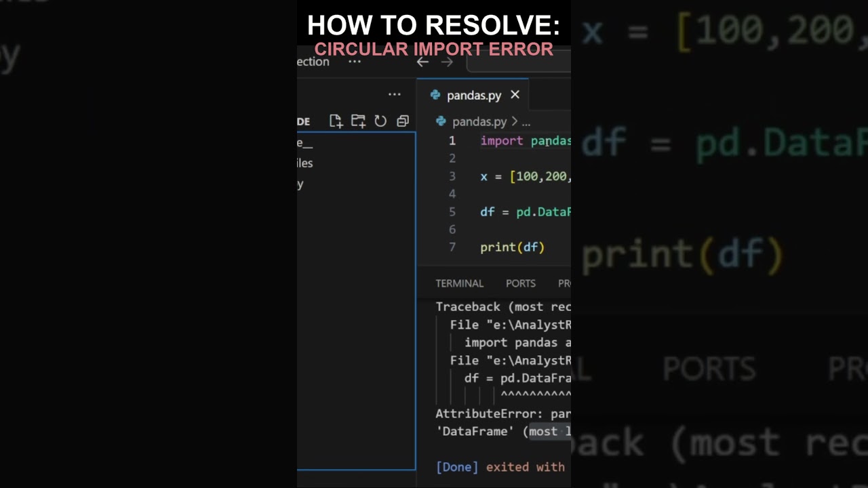Open the menu bar overflow ellipsis
This screenshot has height=488, width=868.
tap(355, 62)
